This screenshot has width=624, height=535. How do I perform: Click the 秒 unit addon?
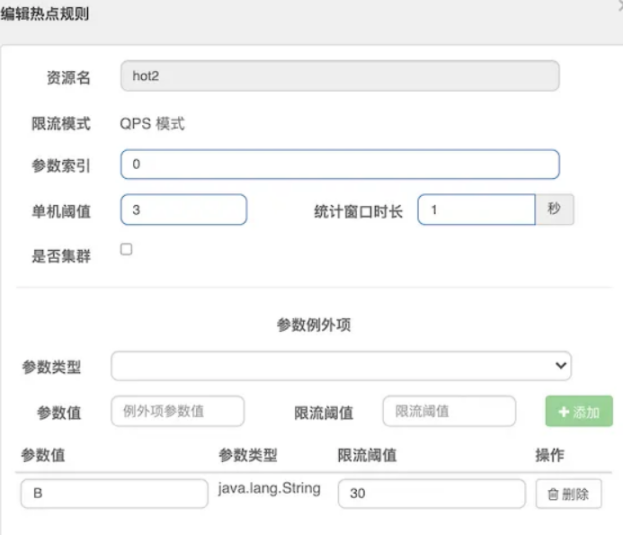554,209
